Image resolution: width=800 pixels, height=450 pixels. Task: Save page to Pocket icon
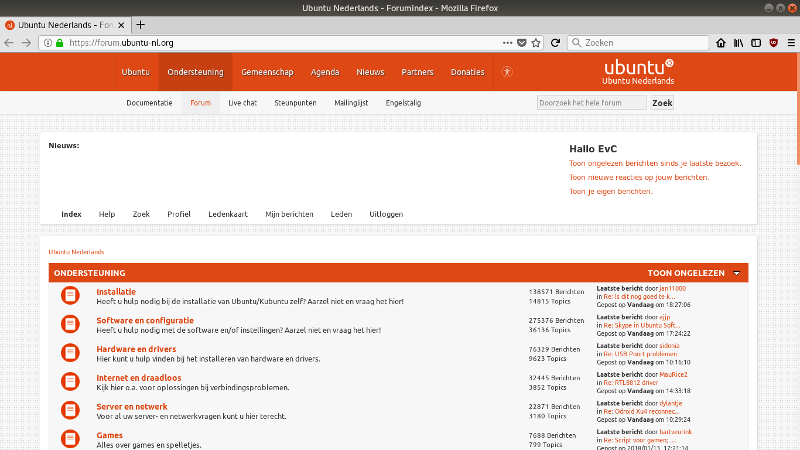tap(521, 43)
